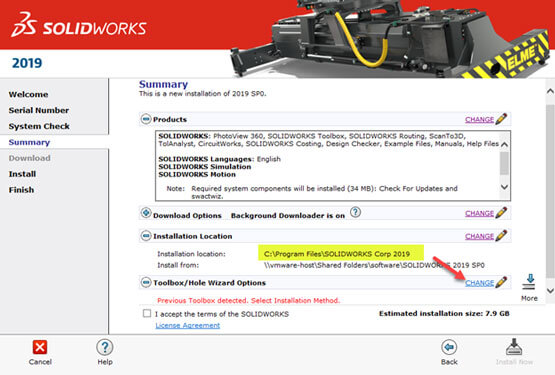Image resolution: width=555 pixels, height=375 pixels.
Task: Open Help with the question mark icon
Action: click(x=105, y=347)
